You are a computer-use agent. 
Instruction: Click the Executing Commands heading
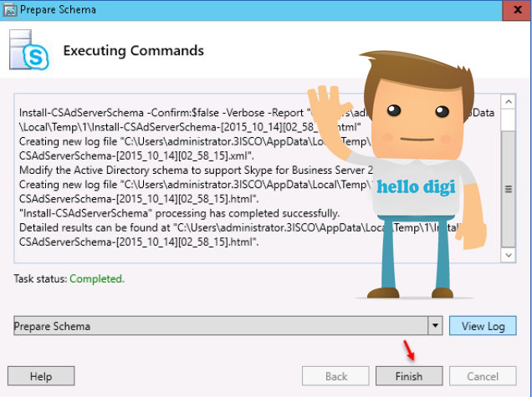coord(133,50)
